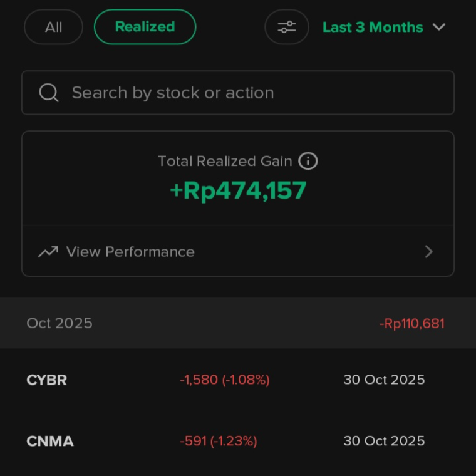Open the Last 3 Months period dropdown
Image resolution: width=476 pixels, height=476 pixels.
coord(373,27)
